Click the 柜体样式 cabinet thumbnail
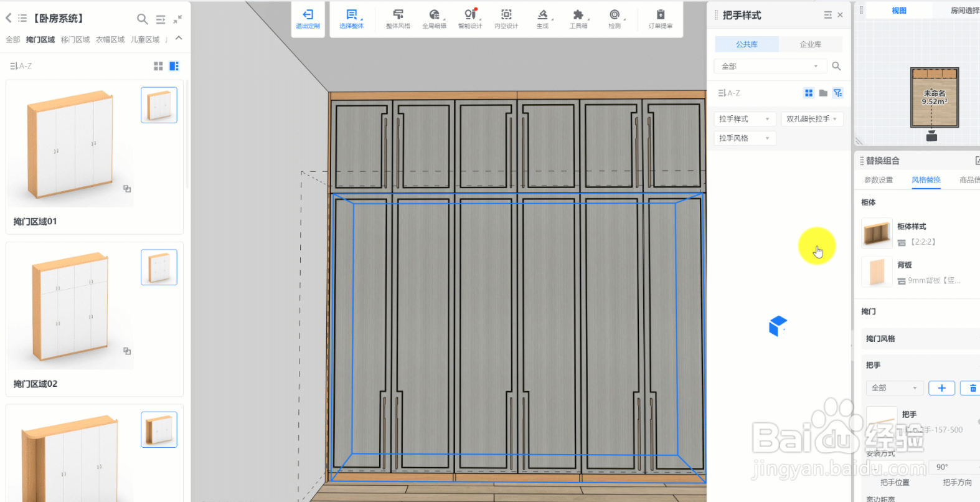This screenshot has width=980, height=502. [x=877, y=234]
